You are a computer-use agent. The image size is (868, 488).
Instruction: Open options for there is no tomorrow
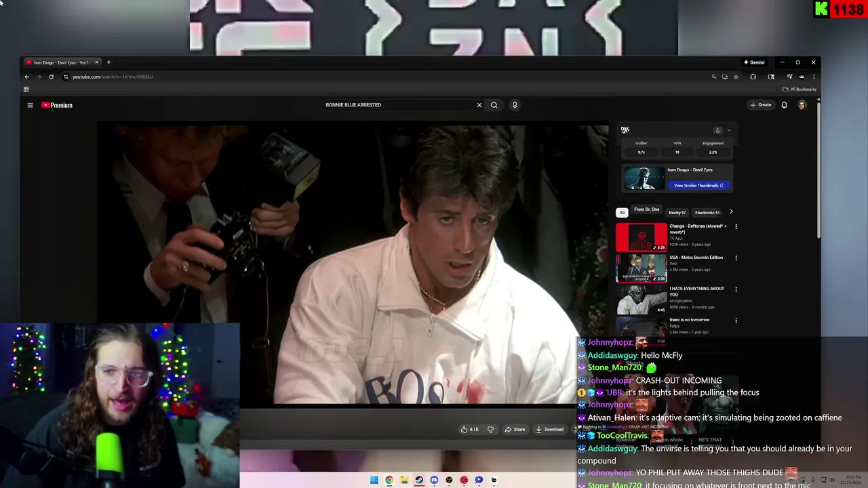click(736, 321)
